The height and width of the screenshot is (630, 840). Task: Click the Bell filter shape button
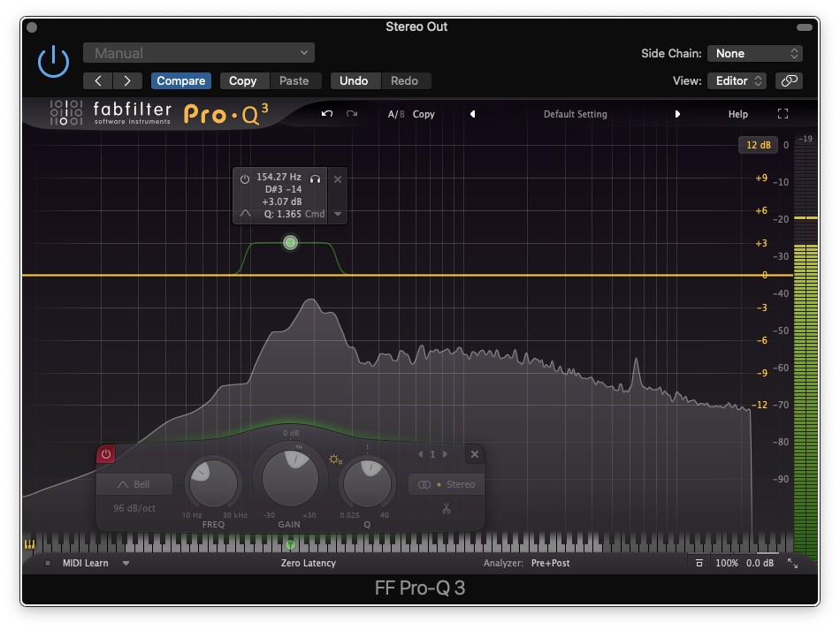(x=134, y=484)
